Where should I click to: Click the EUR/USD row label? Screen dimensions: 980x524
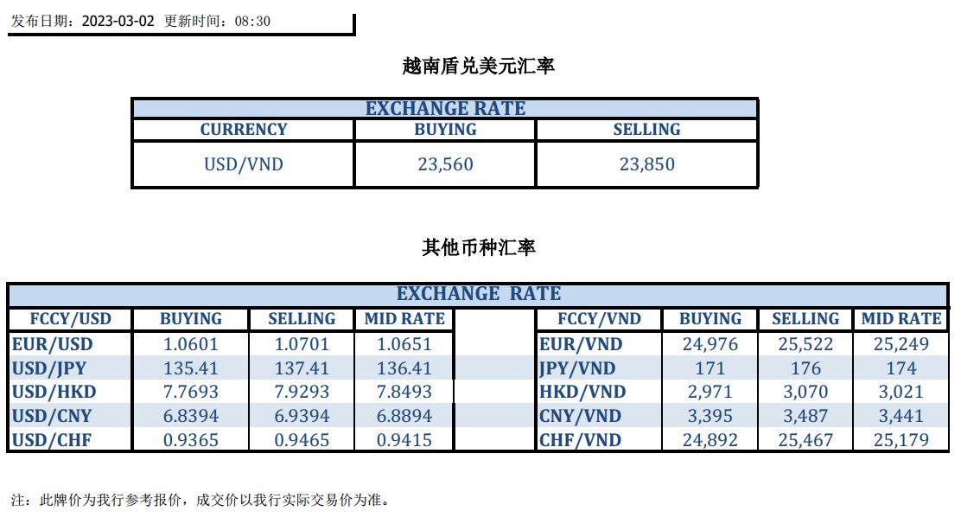pyautogui.click(x=53, y=344)
